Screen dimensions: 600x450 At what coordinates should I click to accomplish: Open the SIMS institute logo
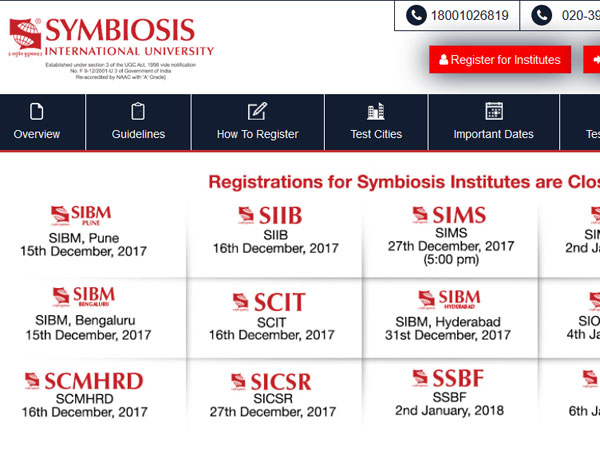tap(449, 215)
